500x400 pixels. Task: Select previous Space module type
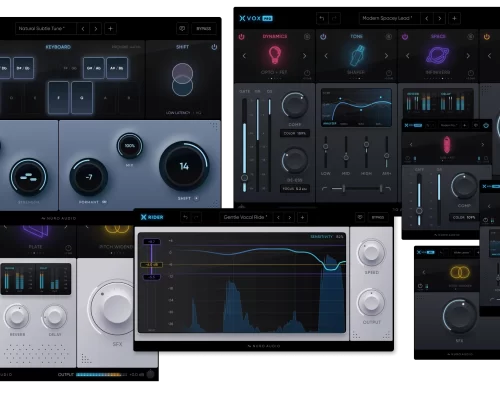[x=408, y=56]
